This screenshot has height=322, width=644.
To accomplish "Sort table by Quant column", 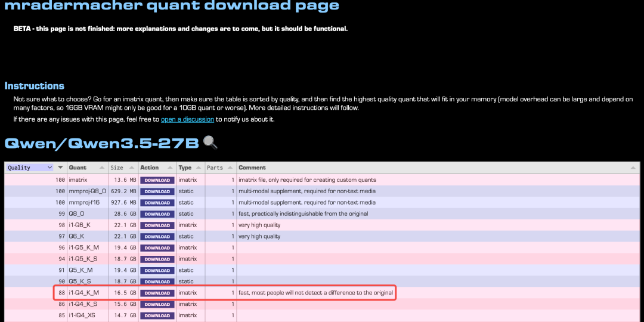I will (102, 168).
